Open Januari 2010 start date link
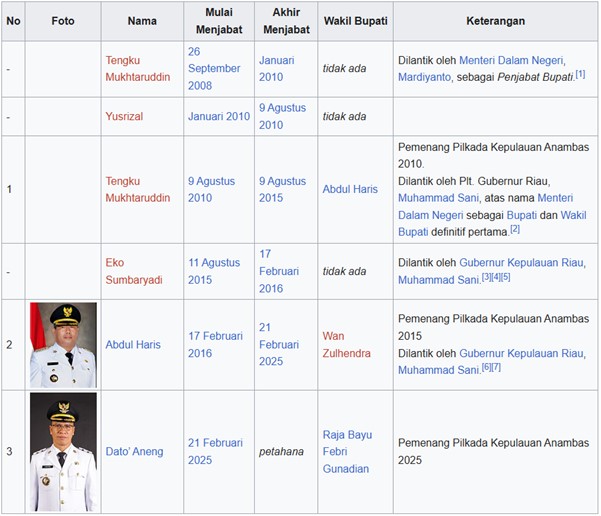This screenshot has width=601, height=516. click(x=218, y=117)
